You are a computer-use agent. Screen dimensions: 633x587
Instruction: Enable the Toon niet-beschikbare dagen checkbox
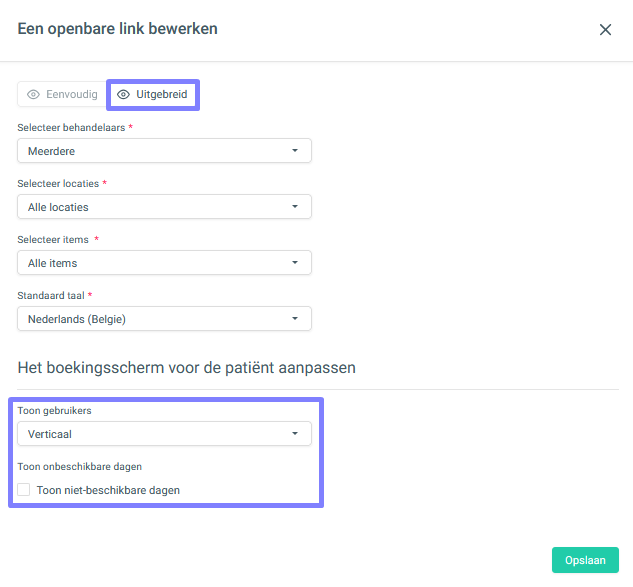pyautogui.click(x=24, y=490)
